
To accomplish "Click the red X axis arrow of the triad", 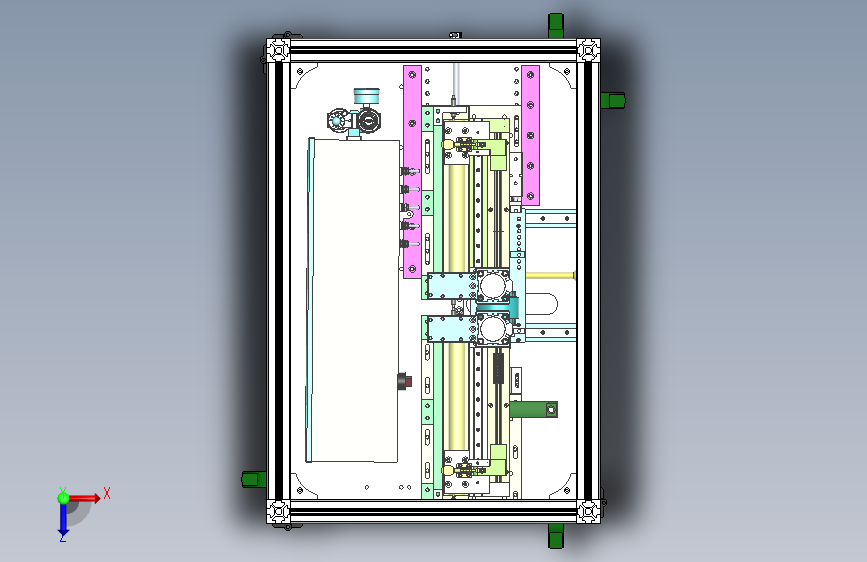I will [x=85, y=498].
